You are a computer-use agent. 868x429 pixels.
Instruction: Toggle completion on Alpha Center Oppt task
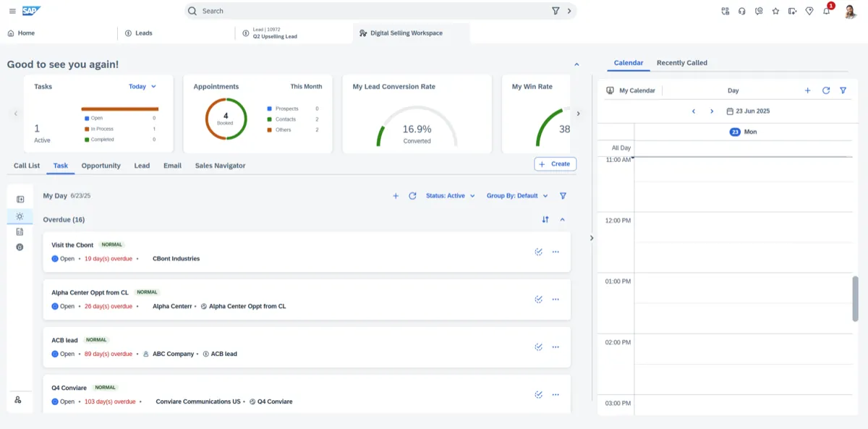537,299
